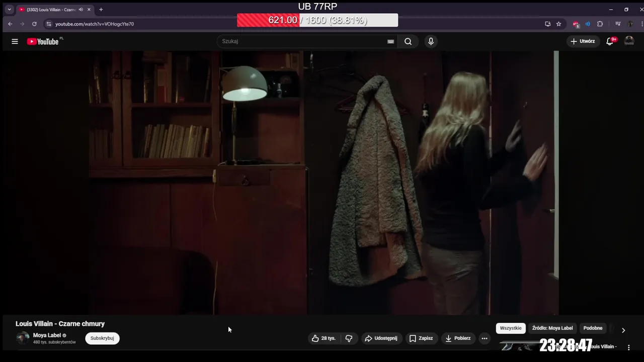Click the Pobierz download button
This screenshot has width=644, height=362.
[458, 338]
